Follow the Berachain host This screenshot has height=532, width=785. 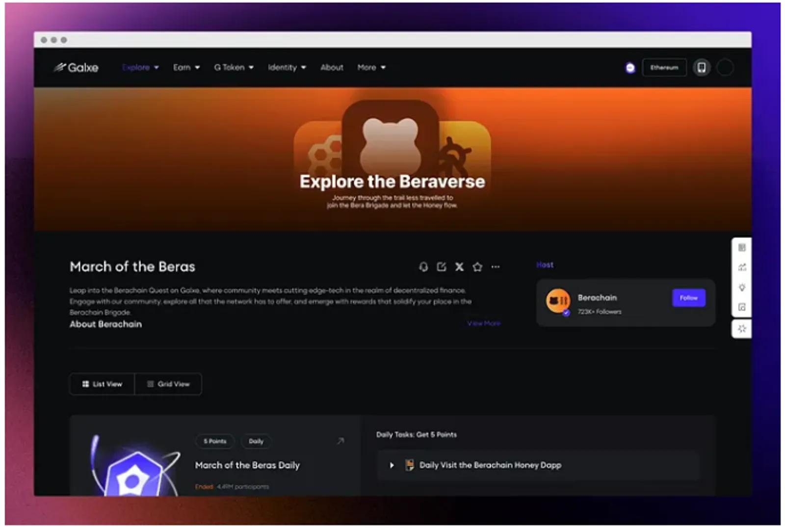(x=689, y=298)
